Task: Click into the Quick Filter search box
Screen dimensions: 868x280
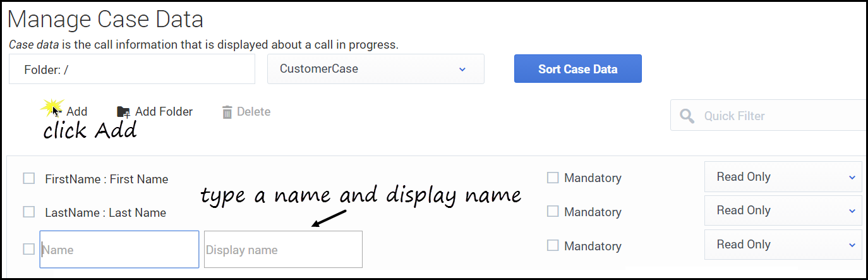Action: (780, 116)
